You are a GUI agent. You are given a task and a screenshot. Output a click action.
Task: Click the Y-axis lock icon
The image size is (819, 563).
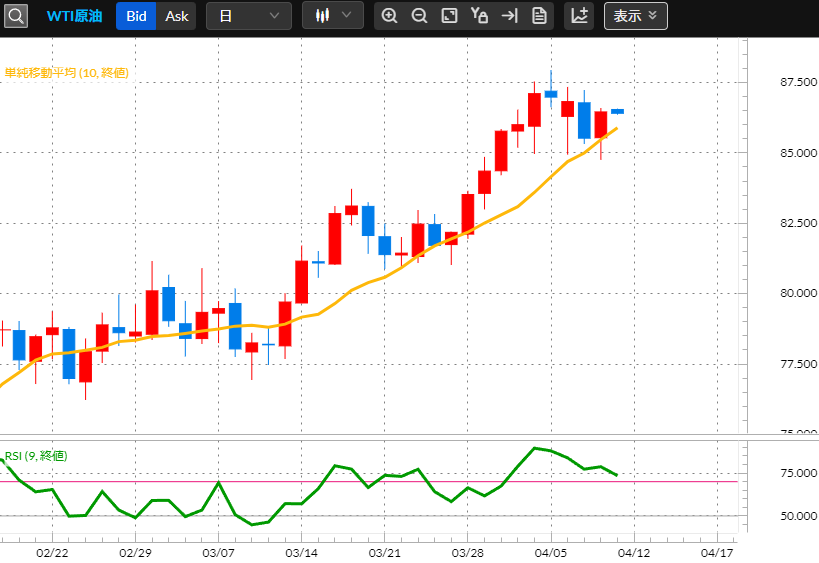click(x=479, y=16)
